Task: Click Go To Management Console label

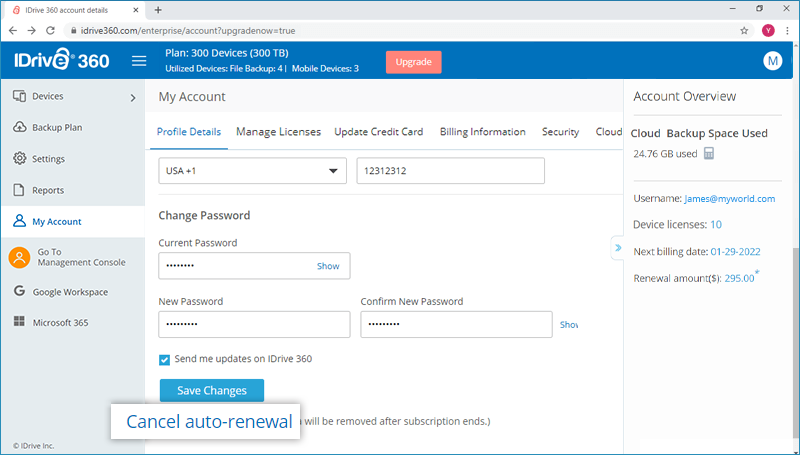Action: click(81, 257)
